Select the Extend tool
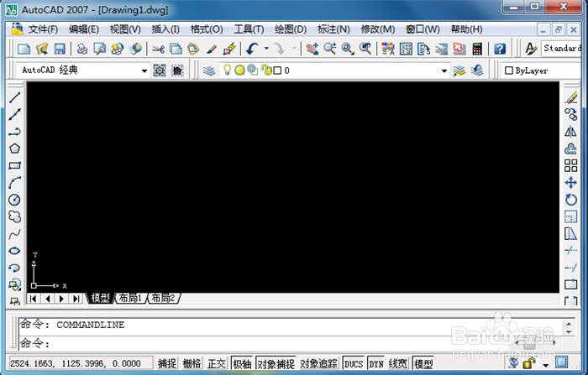The width and height of the screenshot is (588, 375). pyautogui.click(x=571, y=268)
